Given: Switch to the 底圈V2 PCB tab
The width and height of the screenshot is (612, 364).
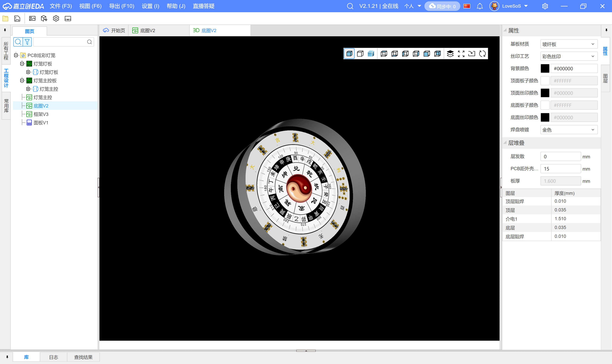Looking at the screenshot, I should pos(147,30).
